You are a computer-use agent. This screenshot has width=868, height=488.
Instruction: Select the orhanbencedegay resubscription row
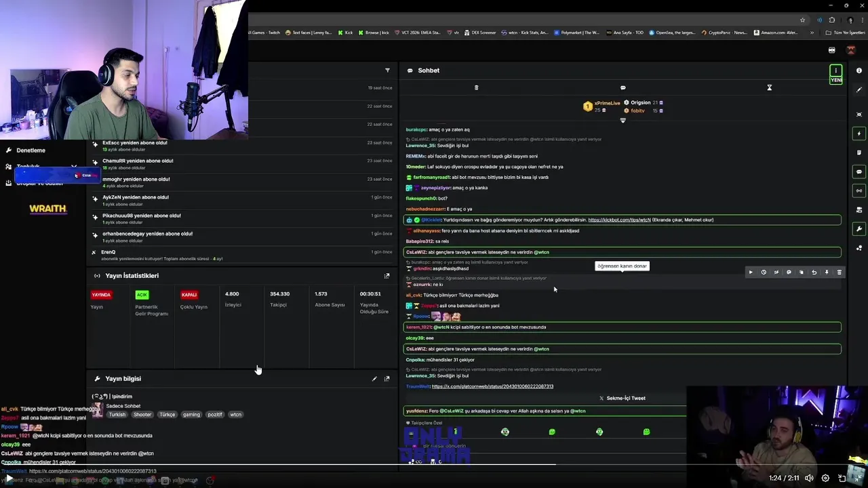[x=242, y=237]
